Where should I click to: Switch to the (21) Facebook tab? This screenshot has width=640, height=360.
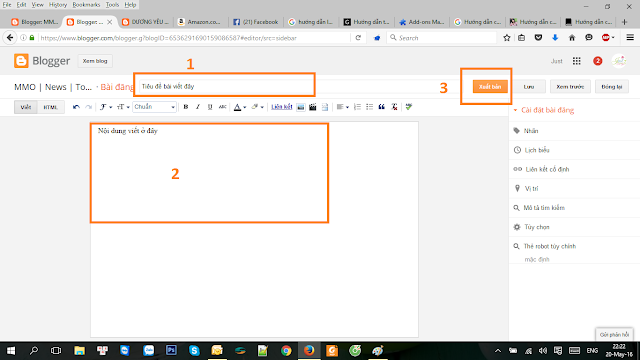(256, 22)
